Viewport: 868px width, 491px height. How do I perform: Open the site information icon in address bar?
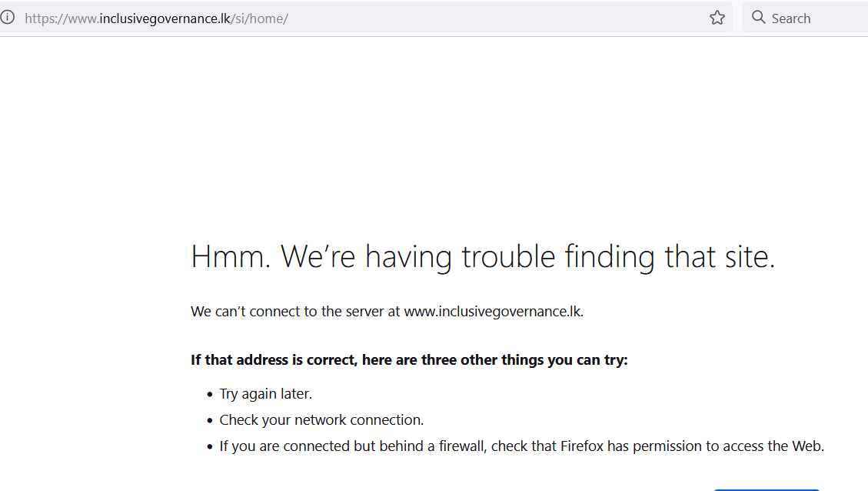[7, 18]
